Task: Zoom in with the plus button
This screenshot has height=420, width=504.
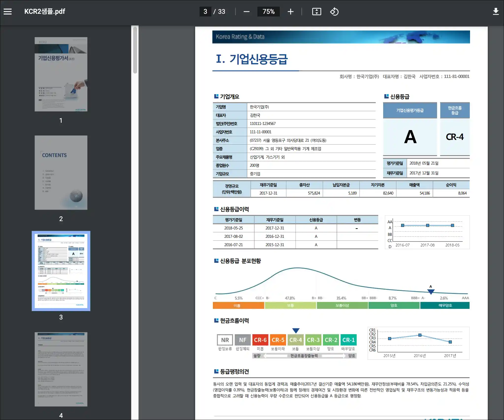Action: [290, 12]
